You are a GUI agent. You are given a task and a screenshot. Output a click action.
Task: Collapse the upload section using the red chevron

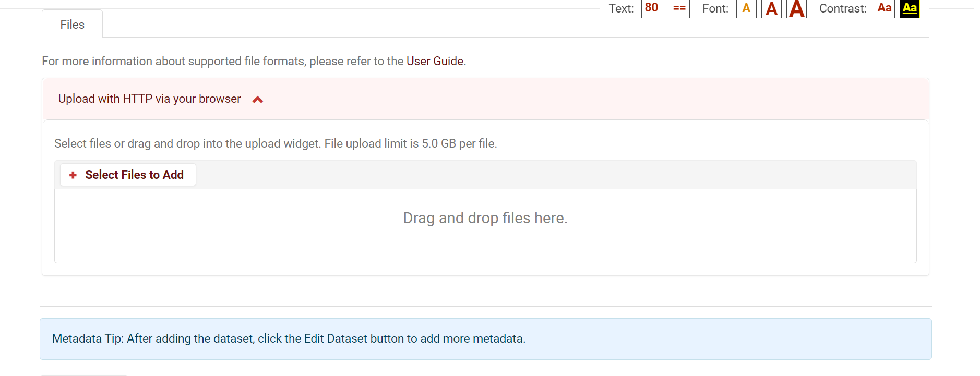pyautogui.click(x=258, y=100)
